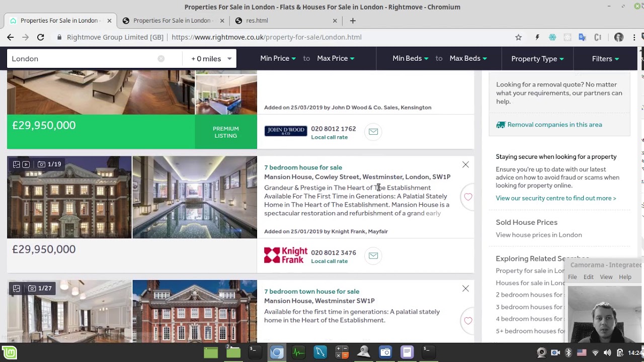Viewport: 644px width, 362px height.
Task: Email Knight Frank agent envelope icon
Action: [x=373, y=255]
